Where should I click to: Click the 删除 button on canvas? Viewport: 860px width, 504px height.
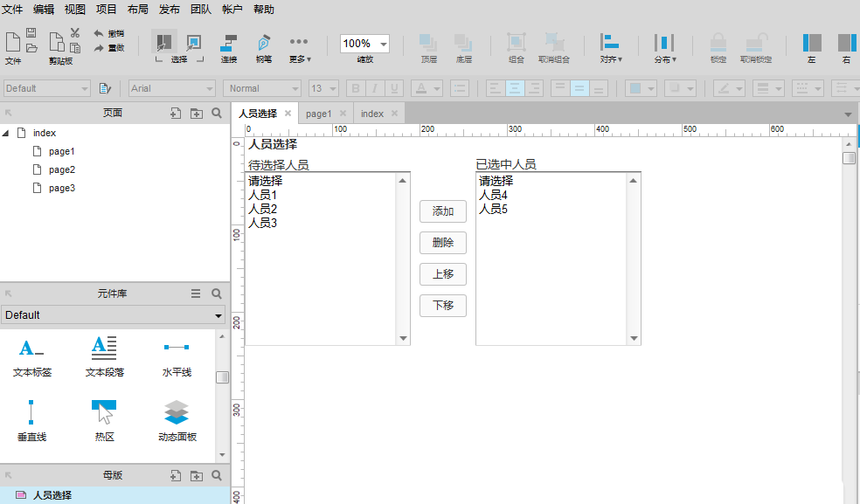click(443, 243)
